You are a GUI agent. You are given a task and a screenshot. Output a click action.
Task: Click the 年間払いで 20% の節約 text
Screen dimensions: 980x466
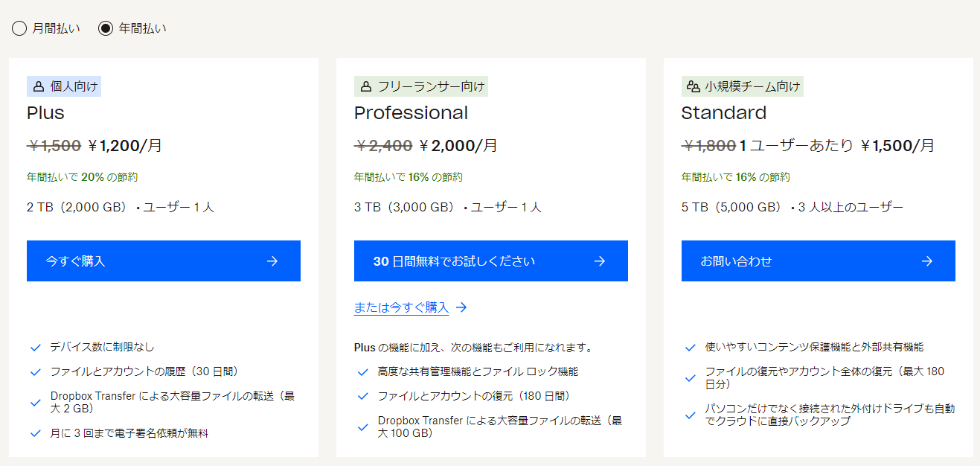82,177
